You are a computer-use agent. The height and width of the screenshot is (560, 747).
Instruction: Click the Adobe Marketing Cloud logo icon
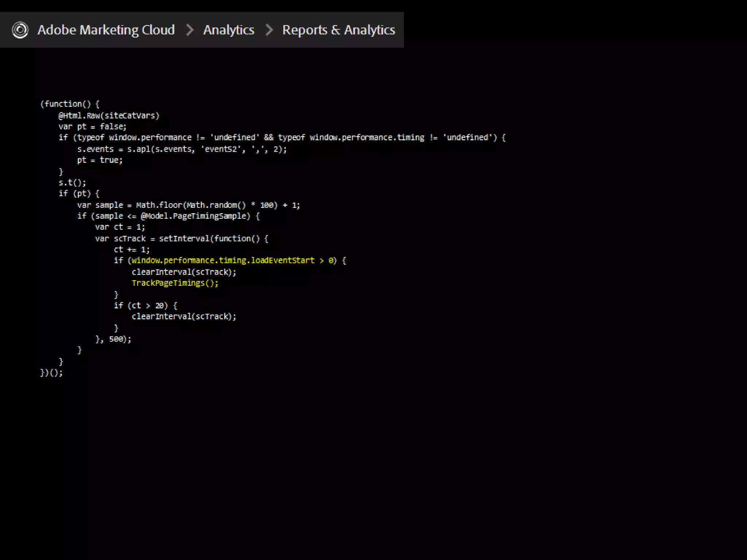point(20,30)
